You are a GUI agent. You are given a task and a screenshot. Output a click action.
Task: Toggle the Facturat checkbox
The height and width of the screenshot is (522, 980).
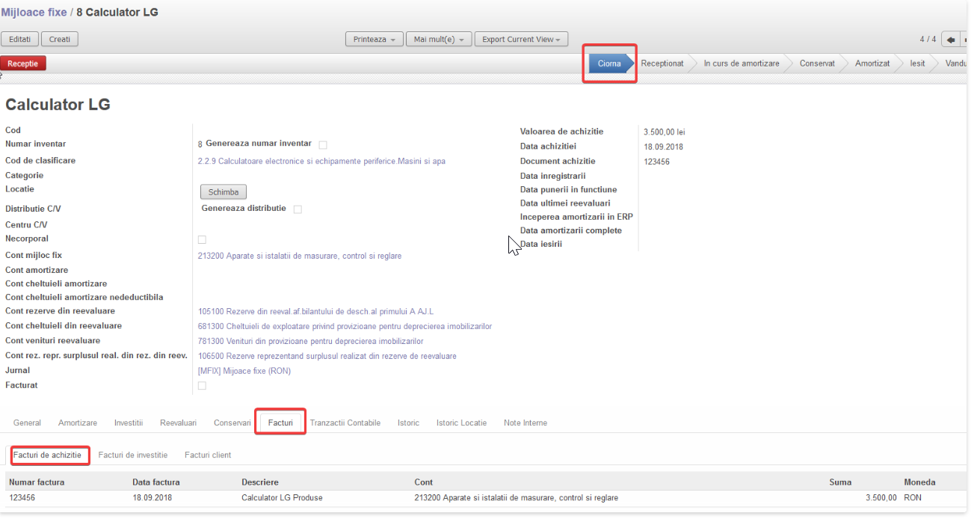click(202, 386)
